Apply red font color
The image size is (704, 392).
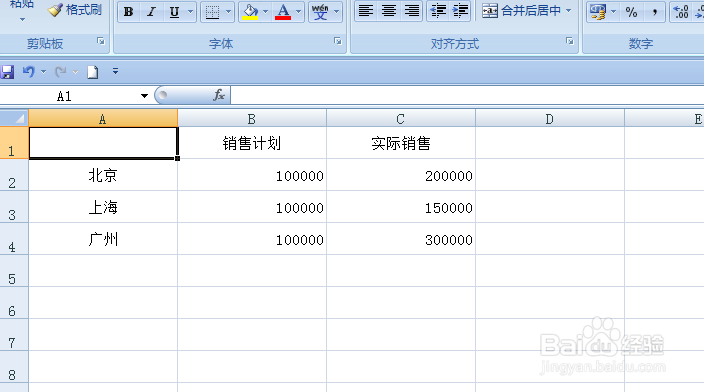click(283, 12)
